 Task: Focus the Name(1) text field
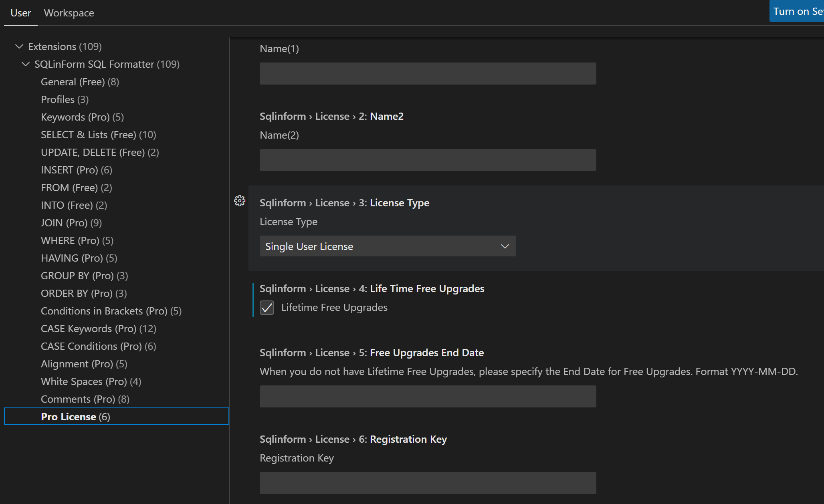coord(428,74)
